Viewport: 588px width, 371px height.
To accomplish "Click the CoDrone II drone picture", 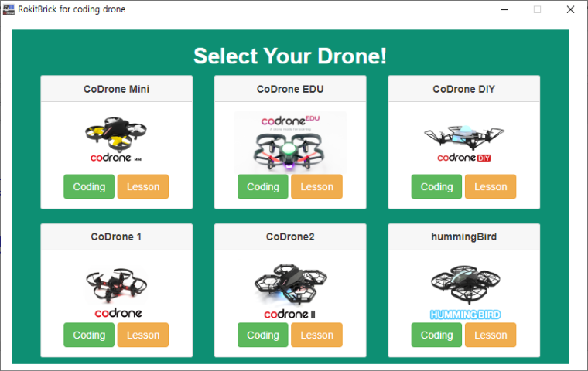I will 290,291.
